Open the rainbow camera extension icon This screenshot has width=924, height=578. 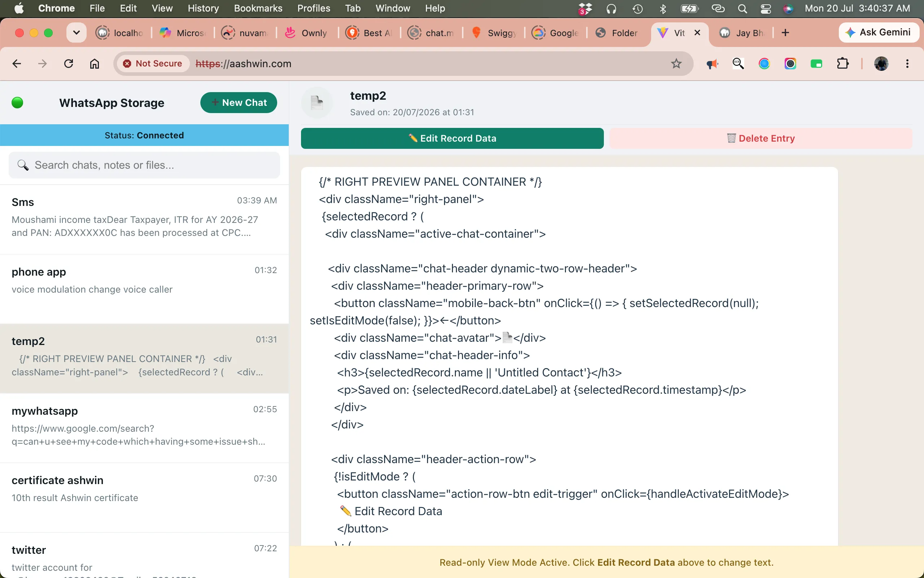click(790, 64)
